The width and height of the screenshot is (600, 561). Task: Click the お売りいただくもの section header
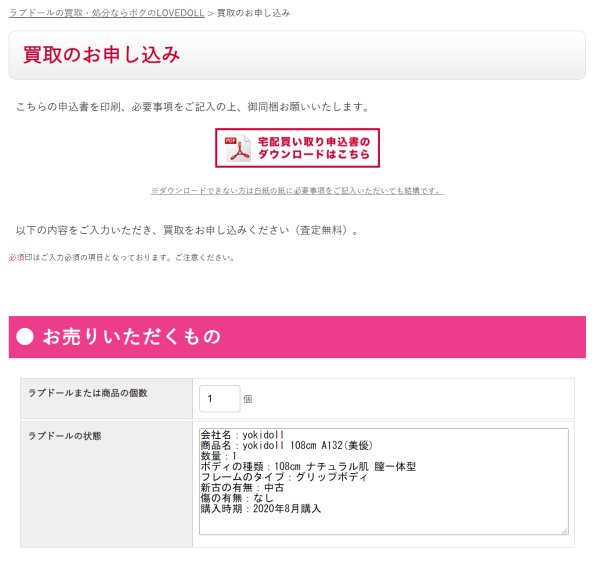pyautogui.click(x=297, y=337)
